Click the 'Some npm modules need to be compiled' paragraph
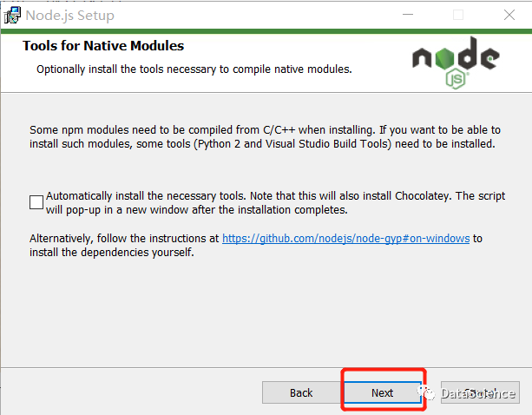Image resolution: width=532 pixels, height=415 pixels. pyautogui.click(x=265, y=137)
